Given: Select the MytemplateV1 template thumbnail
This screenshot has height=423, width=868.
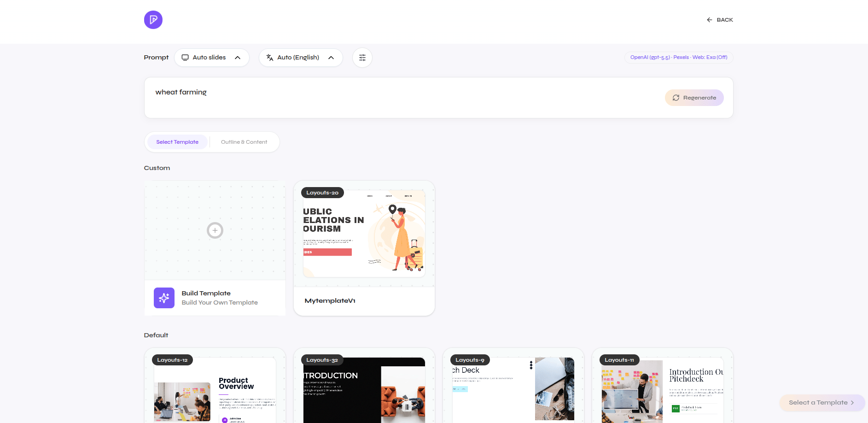Looking at the screenshot, I should click(364, 233).
